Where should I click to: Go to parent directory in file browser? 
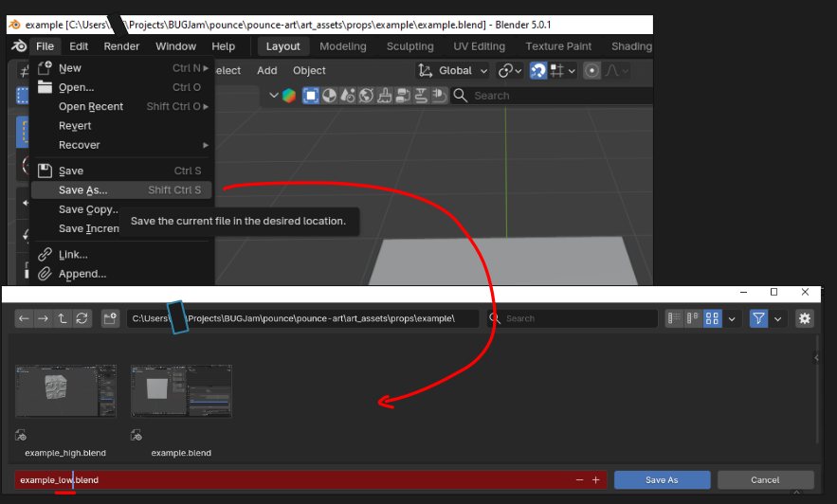(x=63, y=319)
